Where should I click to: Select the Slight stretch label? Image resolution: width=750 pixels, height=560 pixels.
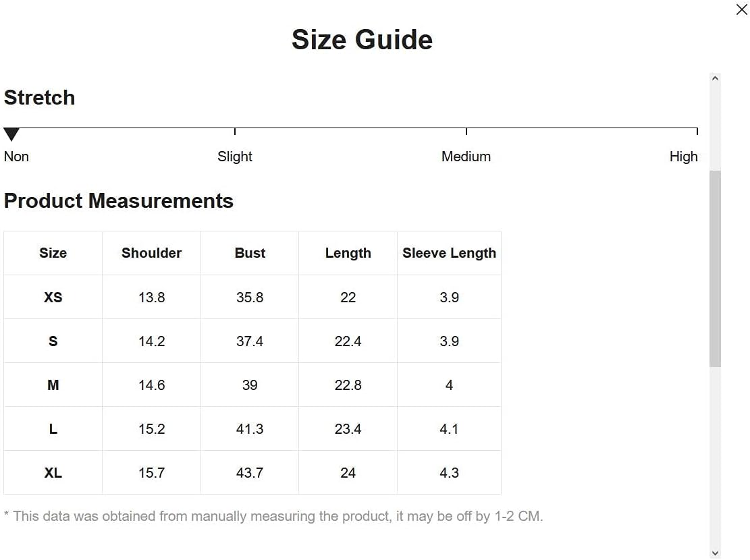pyautogui.click(x=234, y=157)
